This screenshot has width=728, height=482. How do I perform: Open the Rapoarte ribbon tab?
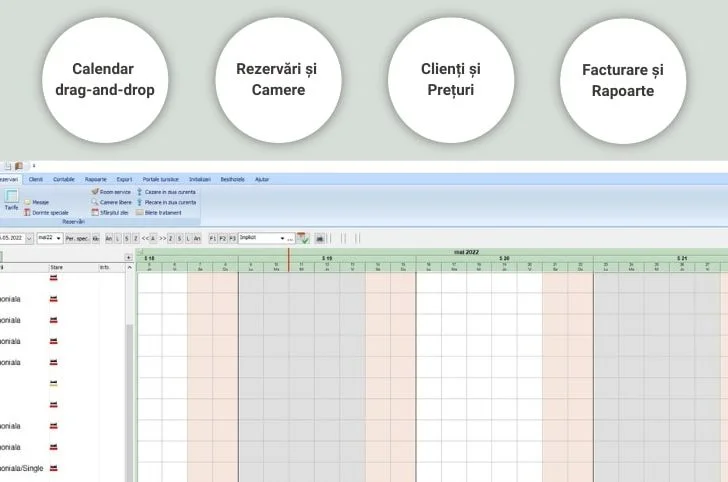point(96,179)
